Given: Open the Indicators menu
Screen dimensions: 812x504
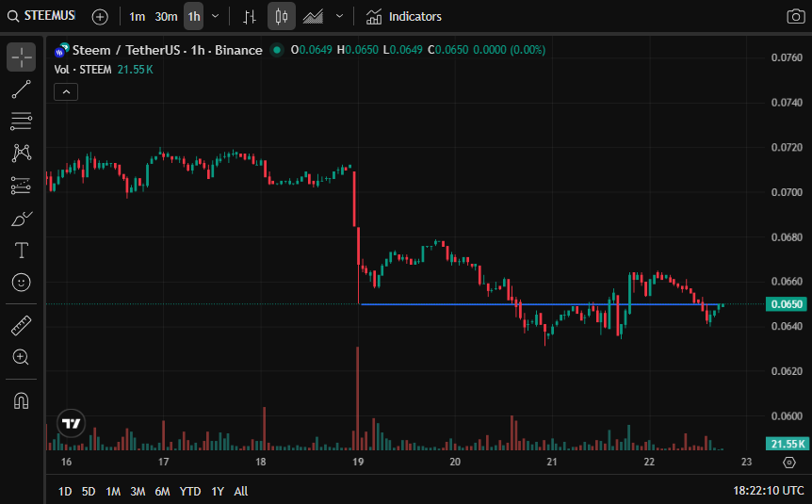Looking at the screenshot, I should tap(404, 17).
